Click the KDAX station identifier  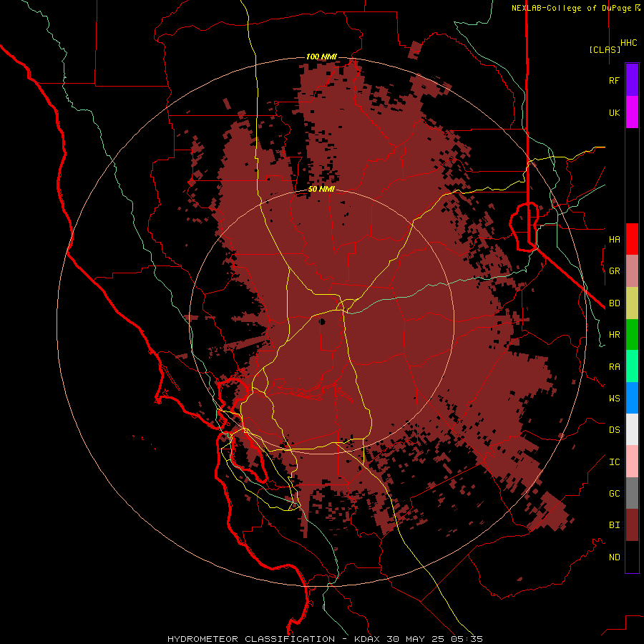pos(367,639)
